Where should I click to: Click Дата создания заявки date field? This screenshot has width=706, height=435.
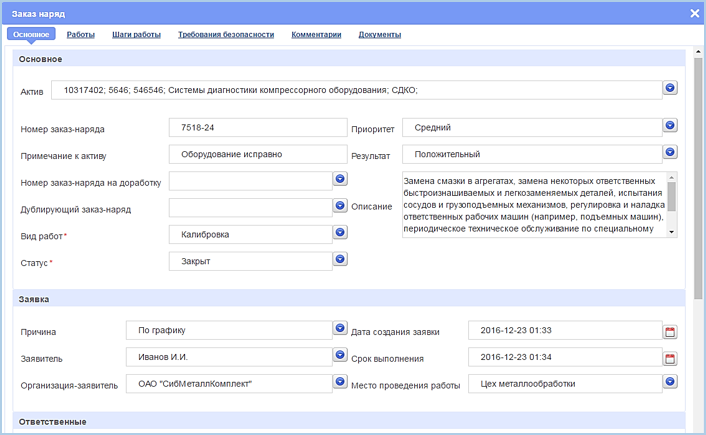[565, 330]
